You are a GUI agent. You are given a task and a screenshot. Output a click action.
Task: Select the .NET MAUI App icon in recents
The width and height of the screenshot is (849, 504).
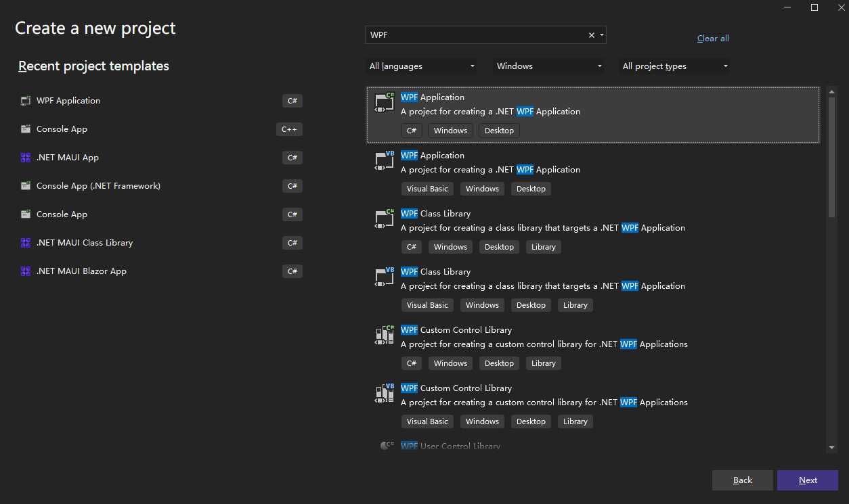pyautogui.click(x=26, y=158)
